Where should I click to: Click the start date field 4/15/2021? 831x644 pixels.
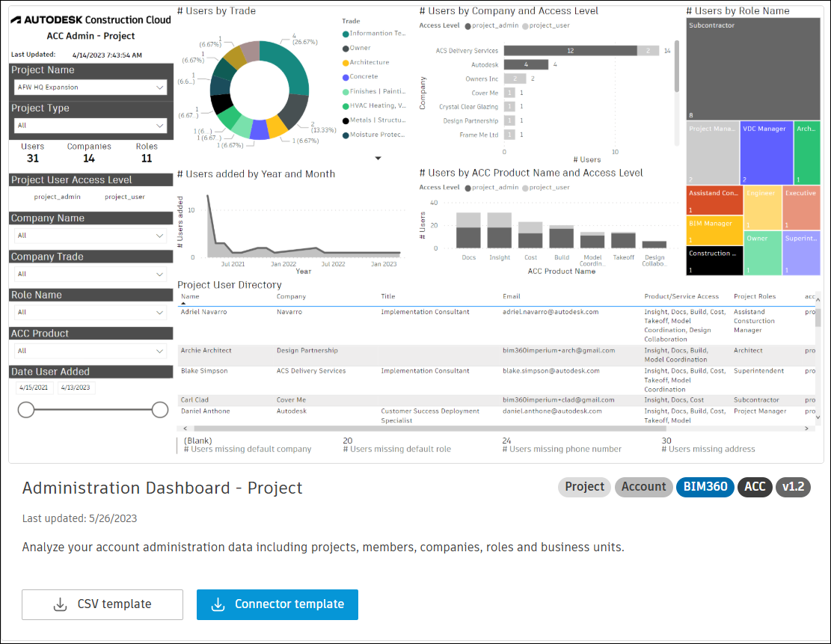pyautogui.click(x=34, y=387)
